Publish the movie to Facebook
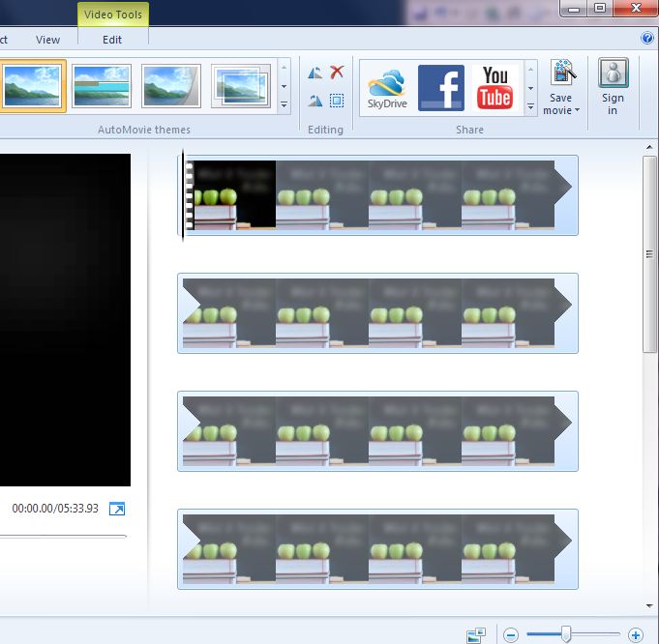The height and width of the screenshot is (644, 659). [441, 88]
